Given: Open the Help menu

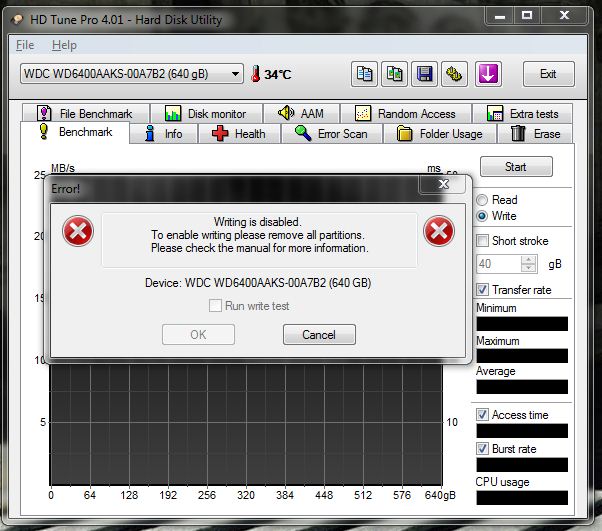Looking at the screenshot, I should pos(64,45).
